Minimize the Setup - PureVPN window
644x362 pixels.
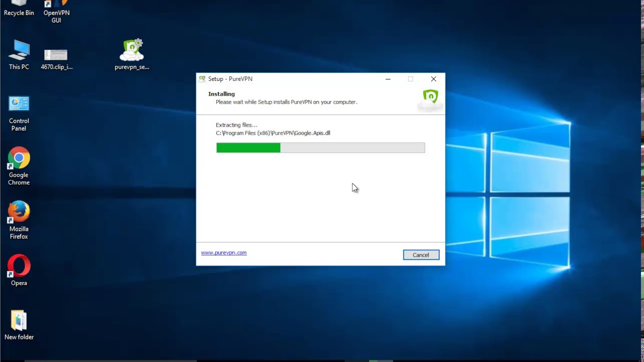click(x=388, y=79)
